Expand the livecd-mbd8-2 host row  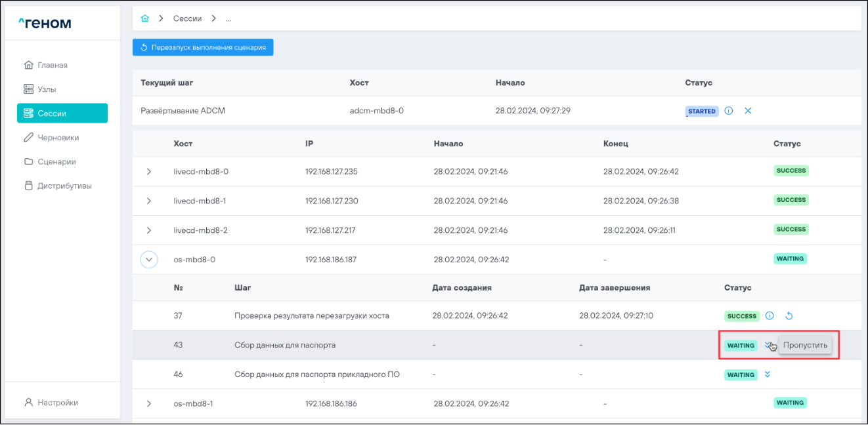[149, 230]
